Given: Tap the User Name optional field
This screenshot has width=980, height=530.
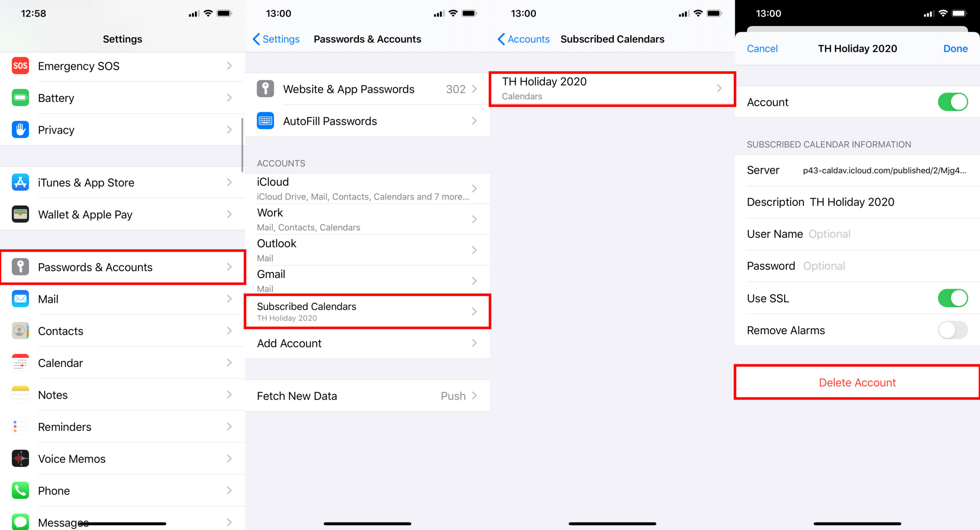Looking at the screenshot, I should coord(857,234).
